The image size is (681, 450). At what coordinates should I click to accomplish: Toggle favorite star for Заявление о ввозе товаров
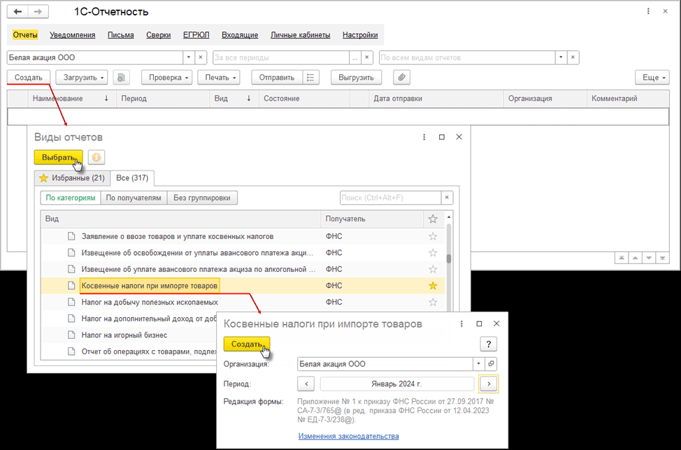433,237
